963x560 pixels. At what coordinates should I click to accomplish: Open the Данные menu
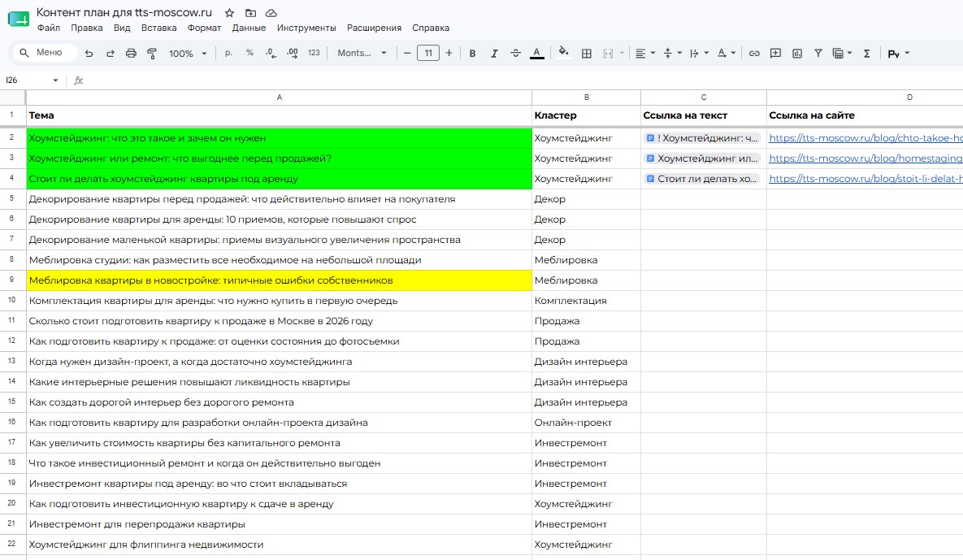pos(249,28)
